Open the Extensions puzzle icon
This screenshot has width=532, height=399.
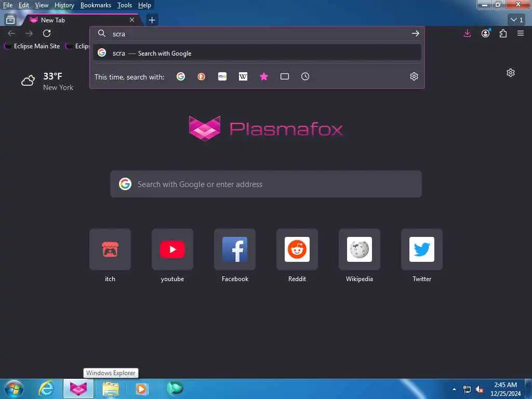503,33
